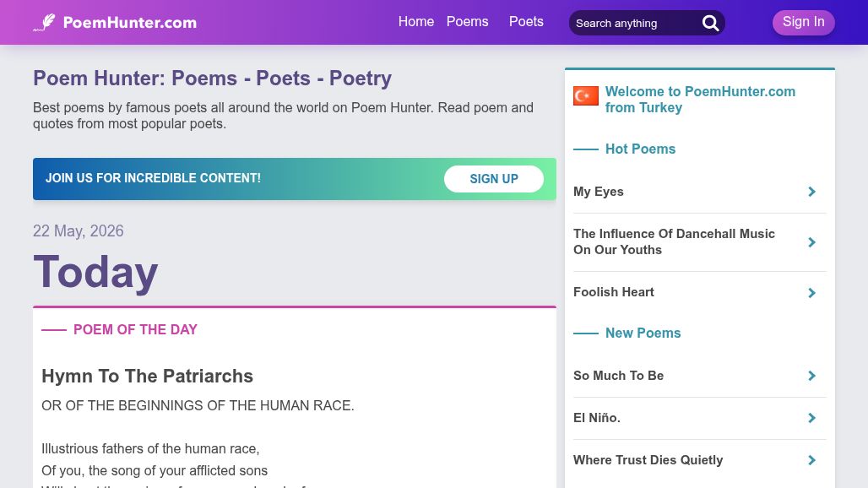
Task: Click the PoemHunter quill logo icon
Action: (44, 23)
